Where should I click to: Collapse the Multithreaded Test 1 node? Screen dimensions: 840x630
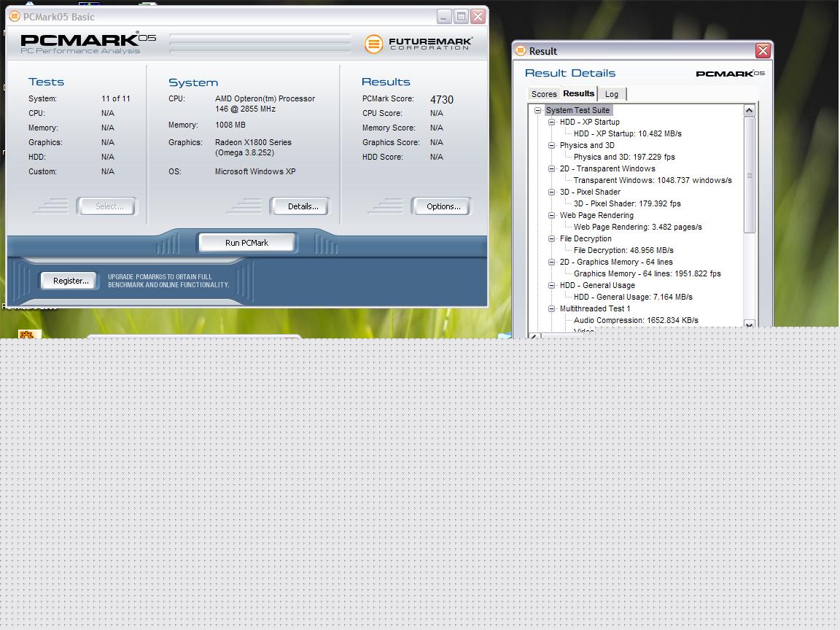(551, 308)
